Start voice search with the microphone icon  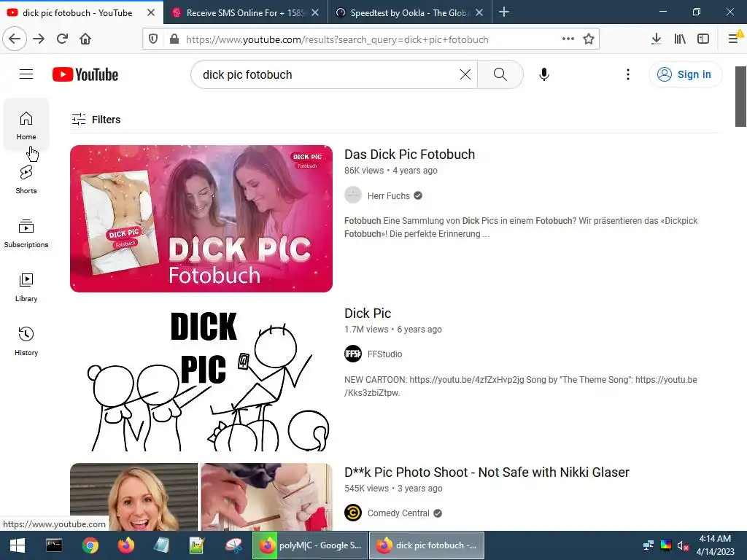(x=544, y=74)
